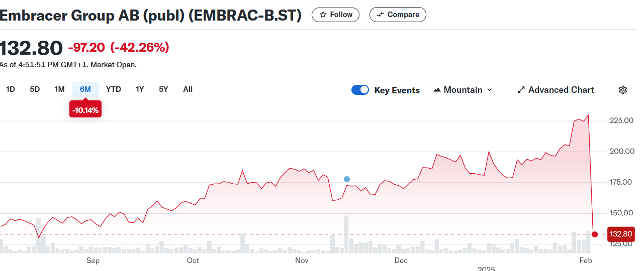The height and width of the screenshot is (271, 644).
Task: Click the 150.00 price axis label
Action: tap(620, 213)
